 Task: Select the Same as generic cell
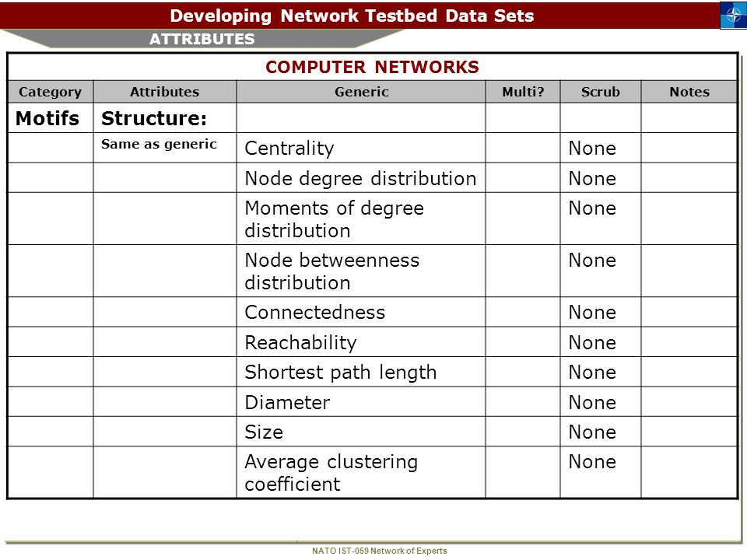click(x=159, y=145)
